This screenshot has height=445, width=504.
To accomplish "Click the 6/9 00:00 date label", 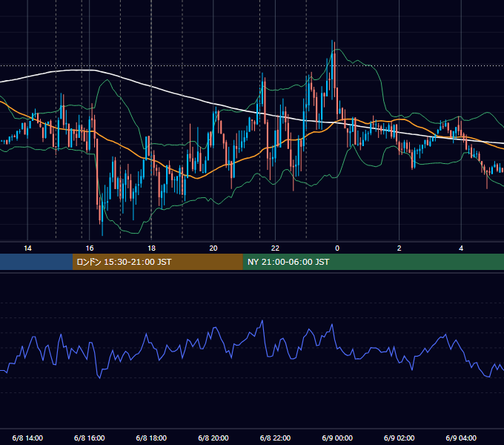I will [337, 438].
